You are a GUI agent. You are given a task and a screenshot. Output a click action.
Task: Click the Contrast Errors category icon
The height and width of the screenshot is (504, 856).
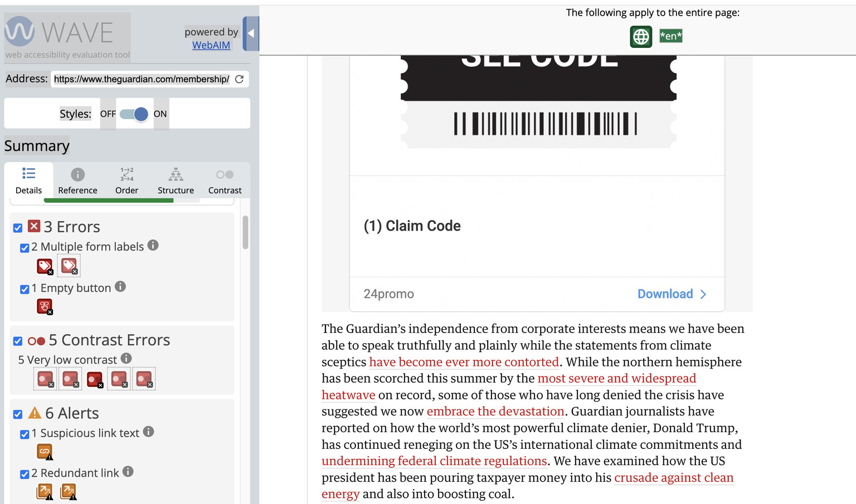click(36, 341)
